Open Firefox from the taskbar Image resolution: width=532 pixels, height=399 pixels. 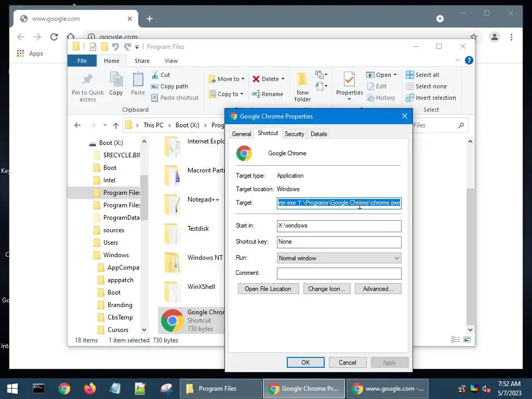coord(89,389)
